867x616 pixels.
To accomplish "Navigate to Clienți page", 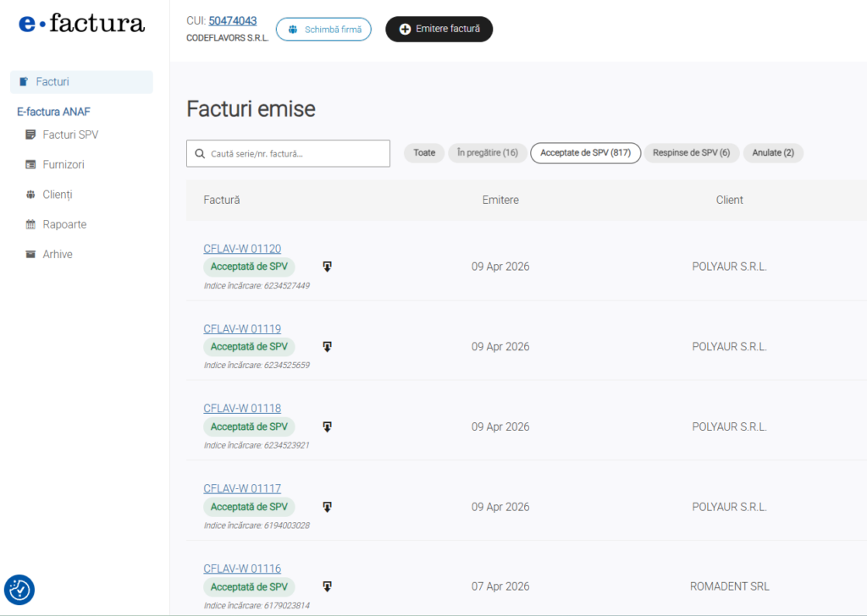I will tap(58, 195).
